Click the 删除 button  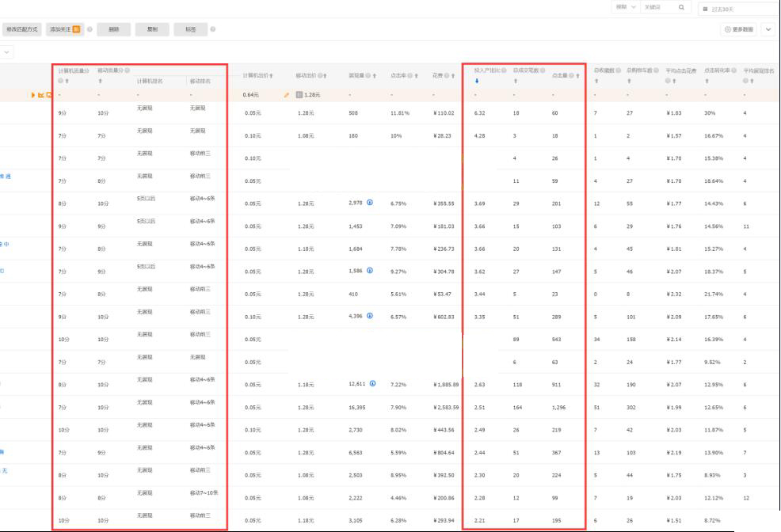pos(113,29)
